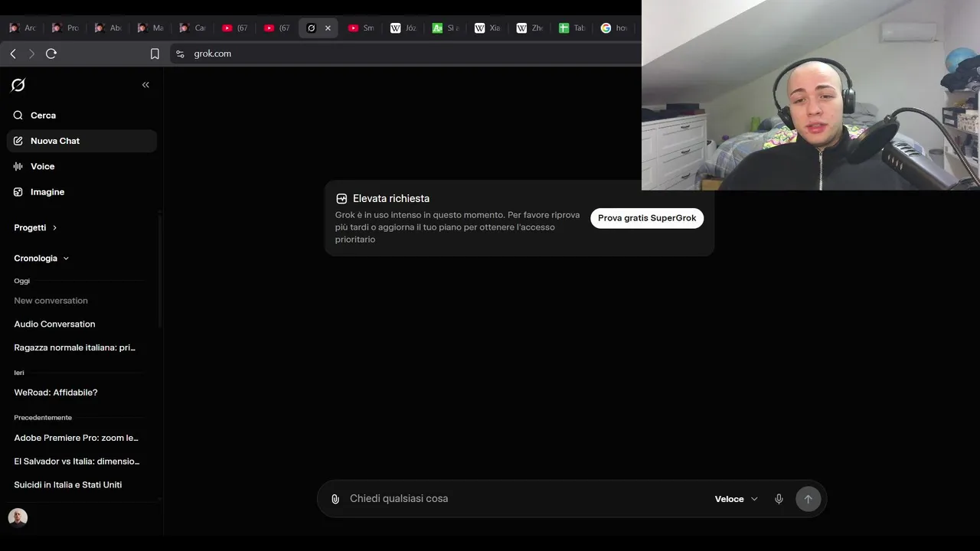Collapse the Cronologia section
This screenshot has height=551, width=980.
point(41,259)
